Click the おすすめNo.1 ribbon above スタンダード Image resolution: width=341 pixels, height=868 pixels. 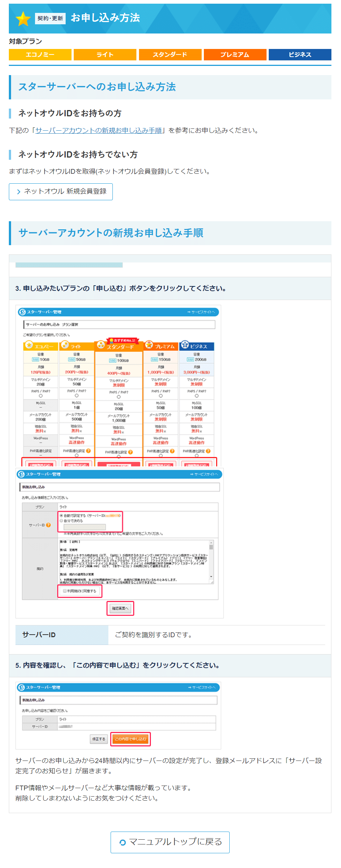pyautogui.click(x=122, y=340)
